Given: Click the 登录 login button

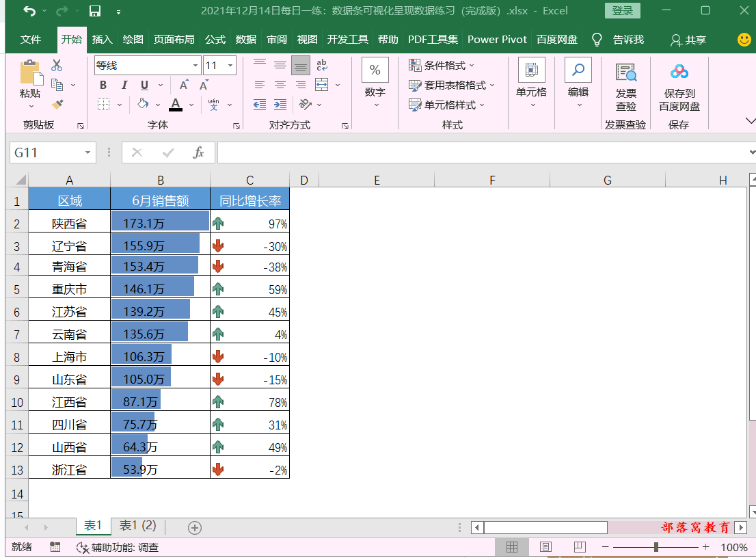Looking at the screenshot, I should pos(623,11).
